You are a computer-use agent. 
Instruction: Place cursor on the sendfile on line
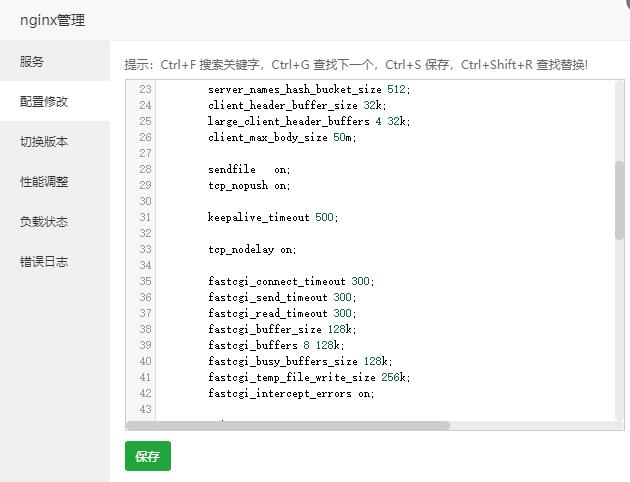[x=249, y=170]
